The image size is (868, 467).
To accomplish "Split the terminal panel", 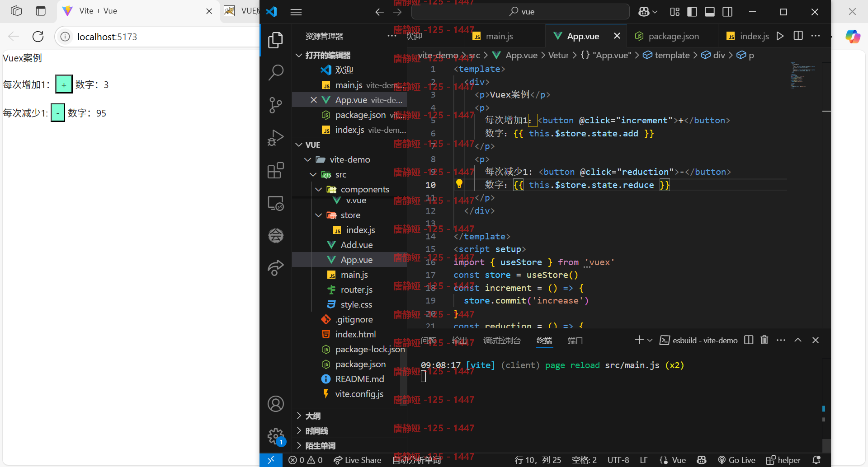I will (x=749, y=340).
